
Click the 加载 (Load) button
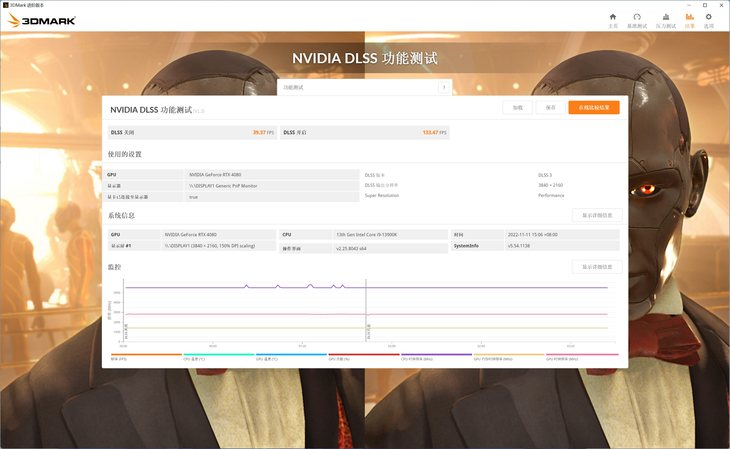point(518,108)
